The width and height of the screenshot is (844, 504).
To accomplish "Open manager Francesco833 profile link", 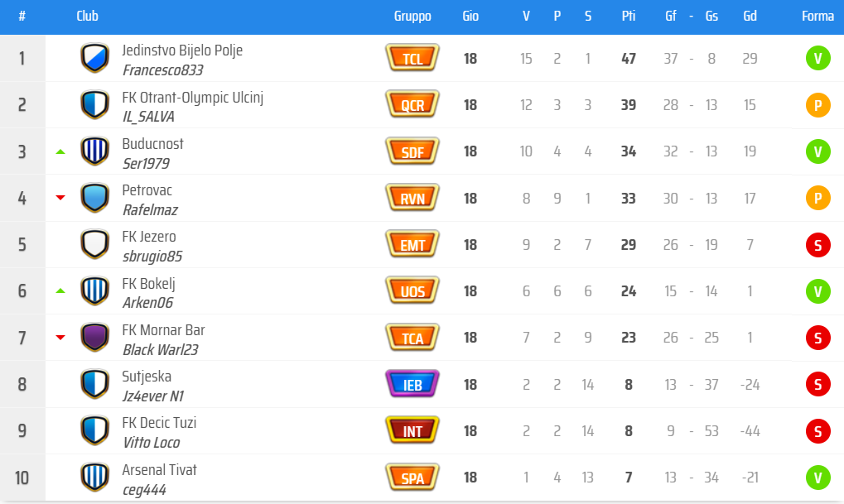I will click(162, 70).
